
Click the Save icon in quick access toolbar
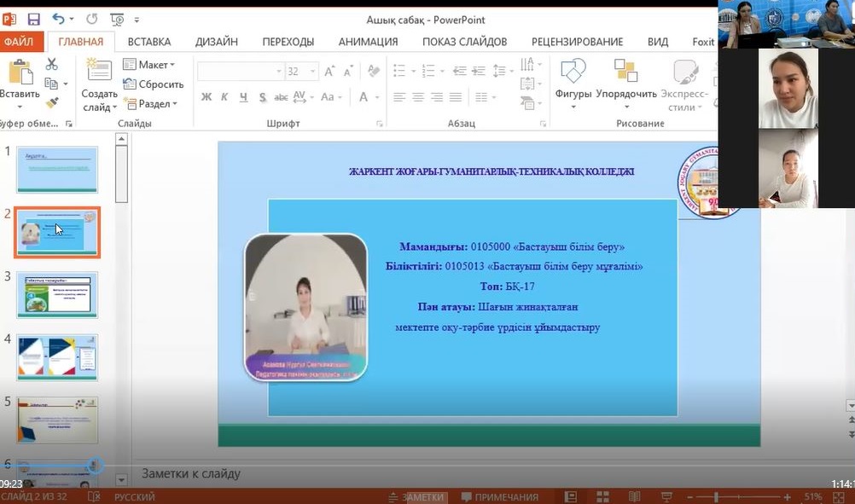34,19
